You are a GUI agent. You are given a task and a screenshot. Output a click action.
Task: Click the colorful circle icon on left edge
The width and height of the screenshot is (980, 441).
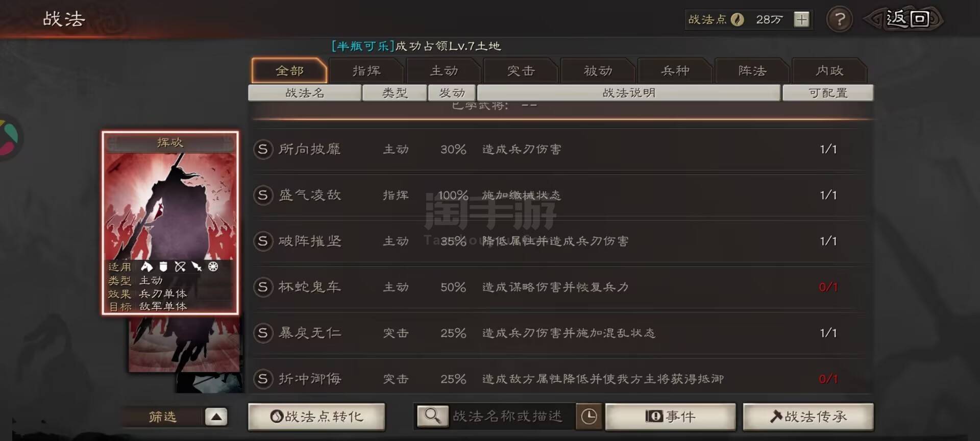point(9,137)
